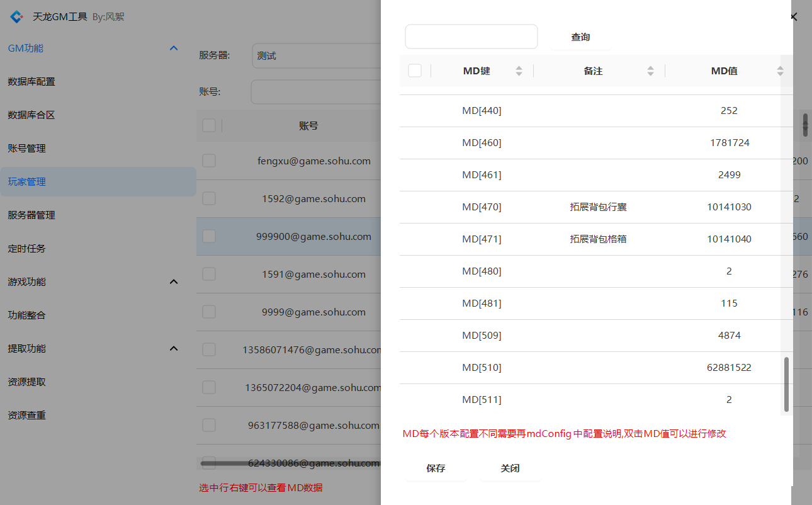Collapse the GM功能 menu section
The width and height of the screenshot is (812, 505).
coord(174,48)
